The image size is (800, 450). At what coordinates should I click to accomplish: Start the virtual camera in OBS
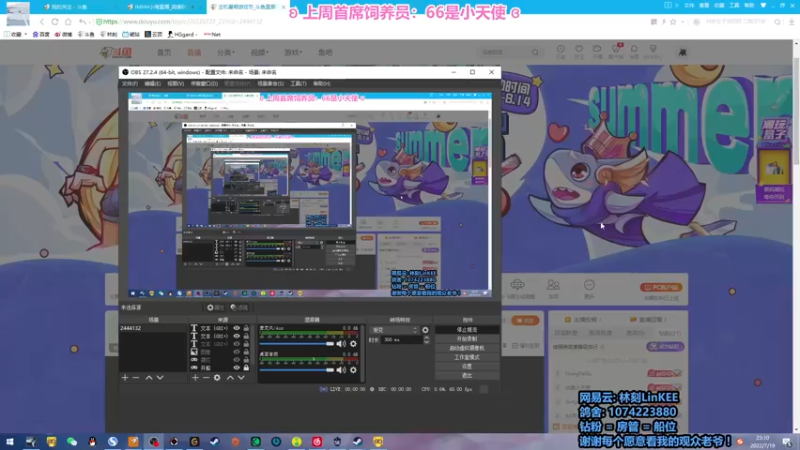coord(467,348)
